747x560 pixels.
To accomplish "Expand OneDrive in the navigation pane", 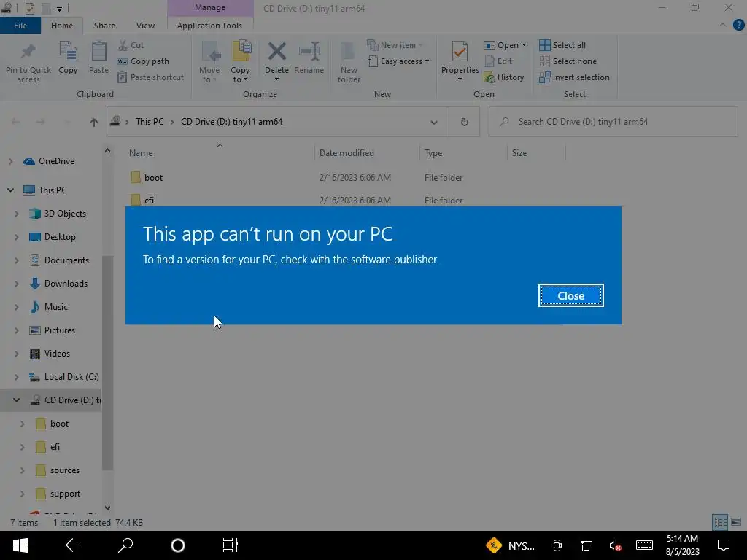I will pos(10,161).
